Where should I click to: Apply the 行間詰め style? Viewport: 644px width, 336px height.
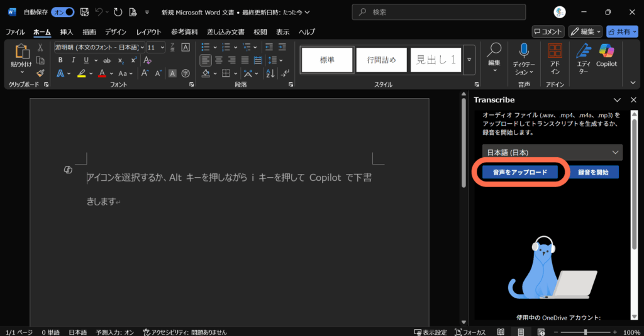click(382, 60)
